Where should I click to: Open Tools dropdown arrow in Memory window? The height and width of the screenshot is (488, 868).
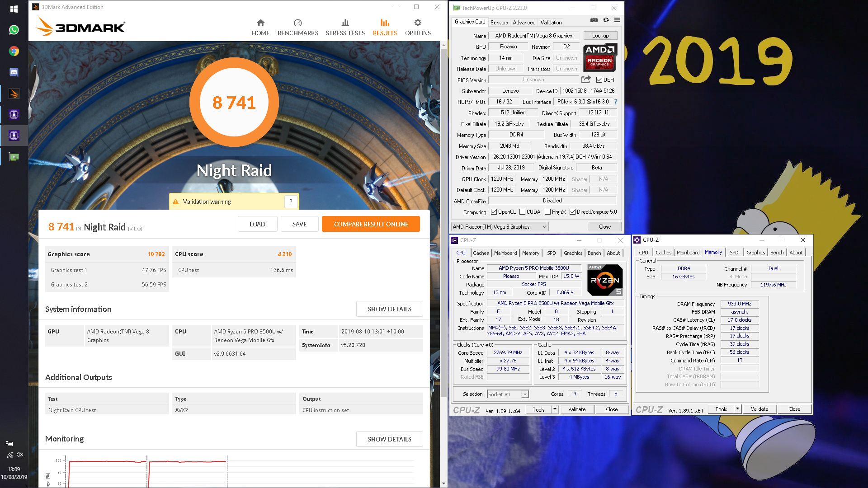pos(737,409)
